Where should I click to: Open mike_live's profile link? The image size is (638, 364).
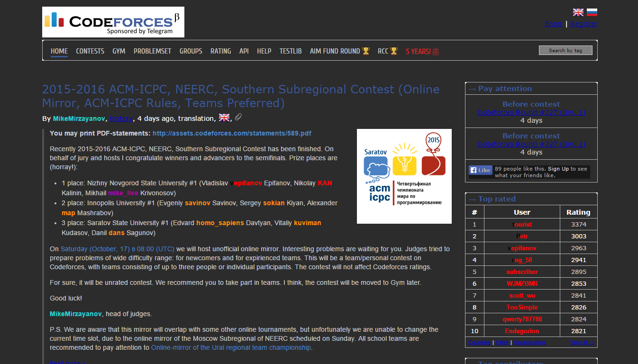pyautogui.click(x=123, y=193)
